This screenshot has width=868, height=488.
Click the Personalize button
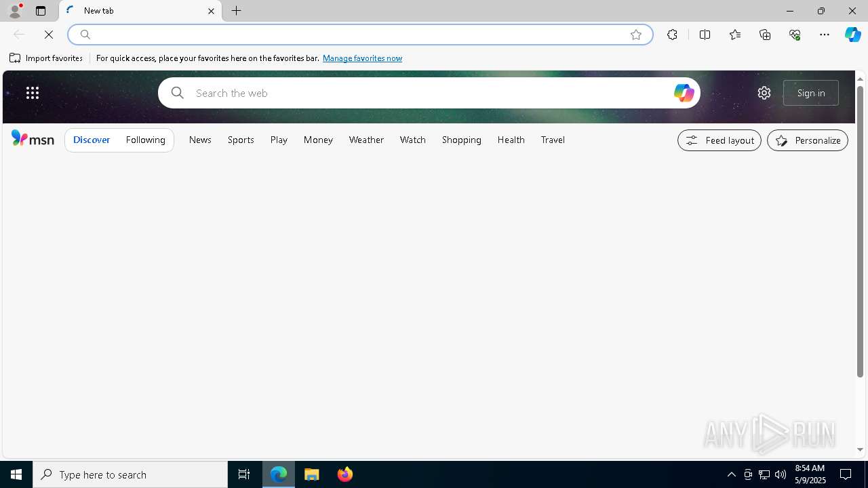pyautogui.click(x=808, y=140)
